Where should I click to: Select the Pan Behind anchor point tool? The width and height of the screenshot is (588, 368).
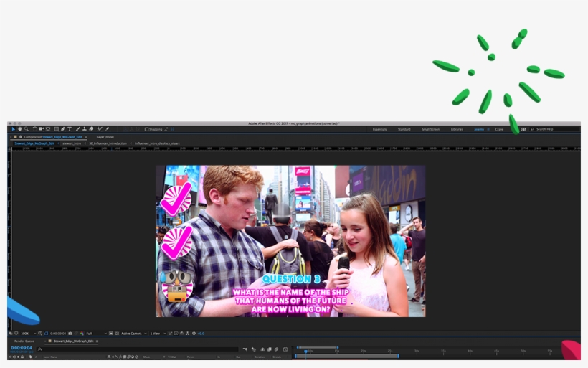[48, 129]
